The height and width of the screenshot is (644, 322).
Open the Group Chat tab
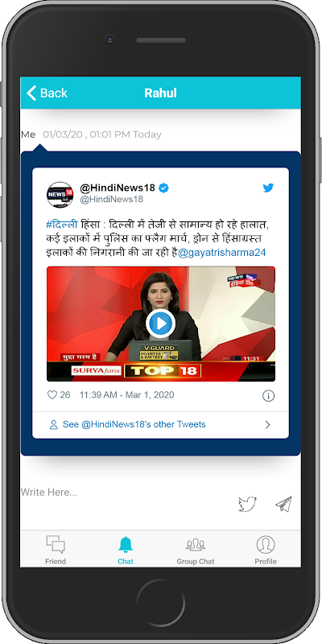196,550
